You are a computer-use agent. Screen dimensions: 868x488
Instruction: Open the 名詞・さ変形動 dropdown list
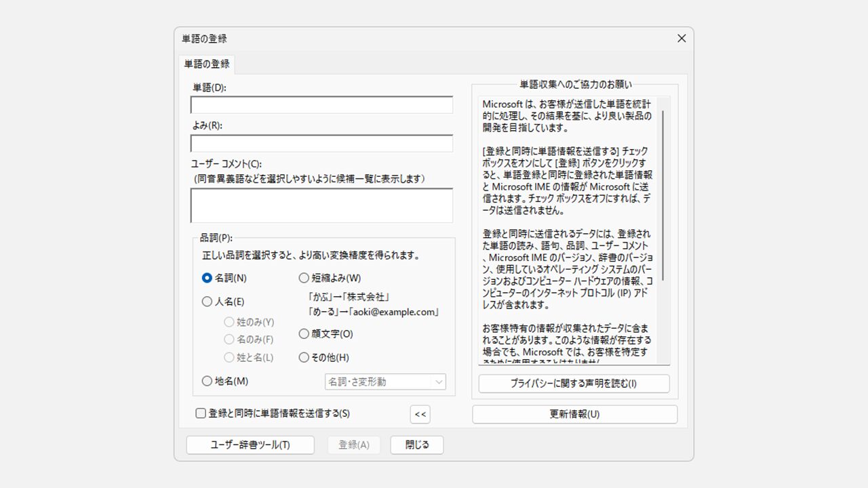click(385, 382)
